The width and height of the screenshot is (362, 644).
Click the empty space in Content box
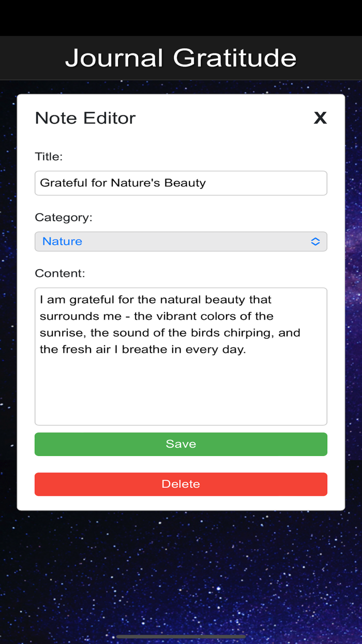coord(180,393)
